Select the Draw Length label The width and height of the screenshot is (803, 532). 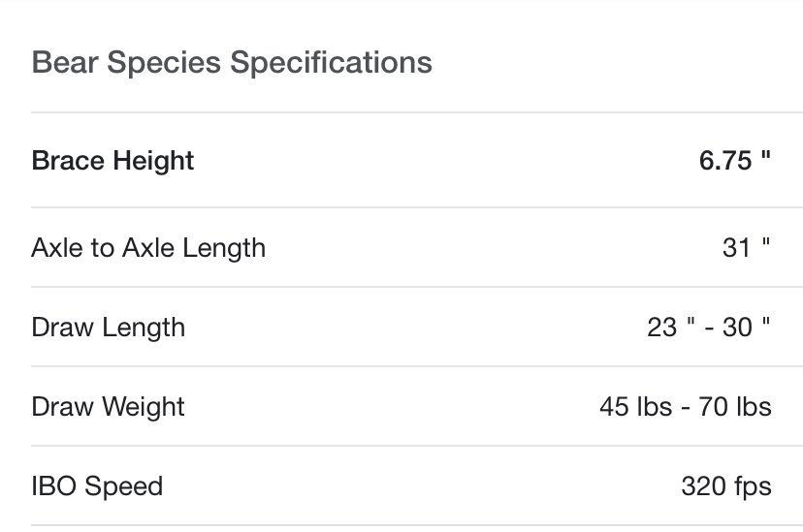(108, 328)
